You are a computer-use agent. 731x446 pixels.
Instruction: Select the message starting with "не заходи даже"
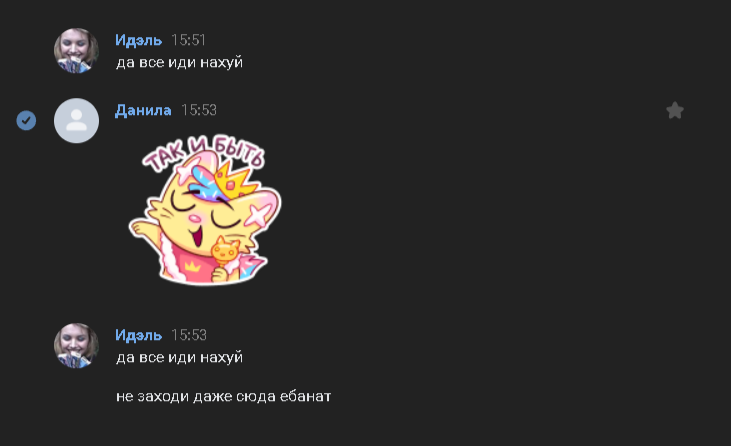click(223, 396)
